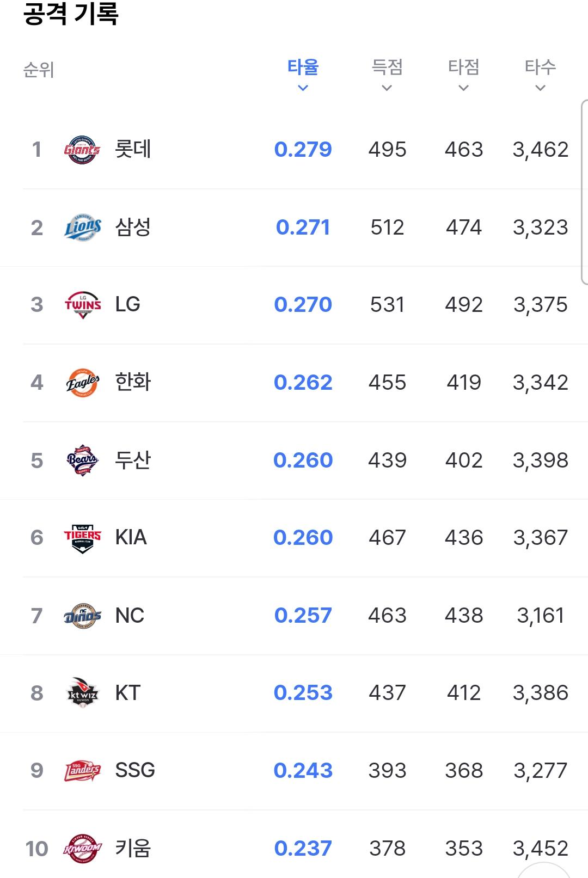
Task: Sort table by 타율 column chevron
Action: pos(303,88)
